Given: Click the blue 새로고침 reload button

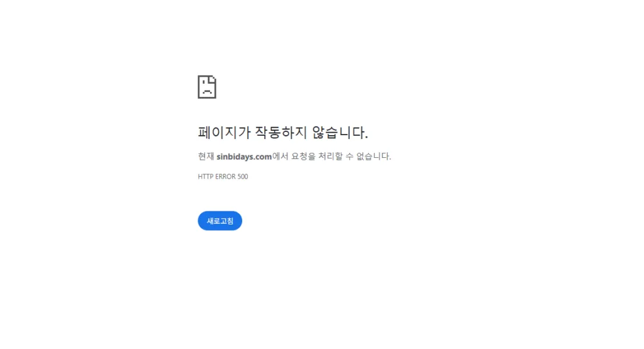Looking at the screenshot, I should [x=219, y=221].
